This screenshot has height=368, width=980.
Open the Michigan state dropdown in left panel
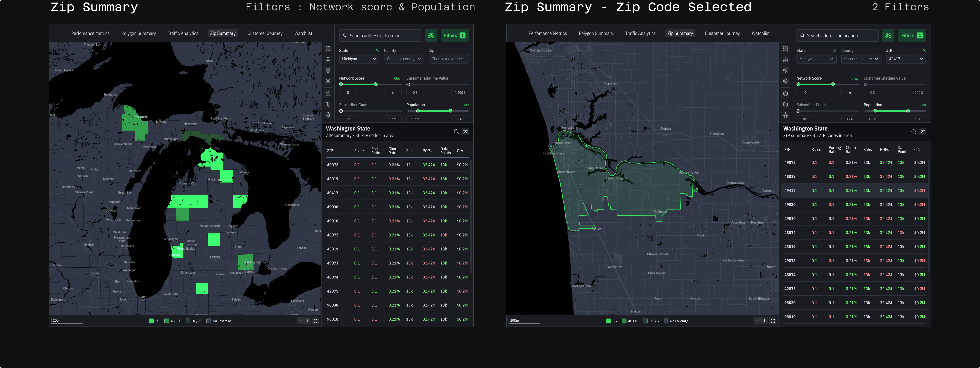pos(358,59)
